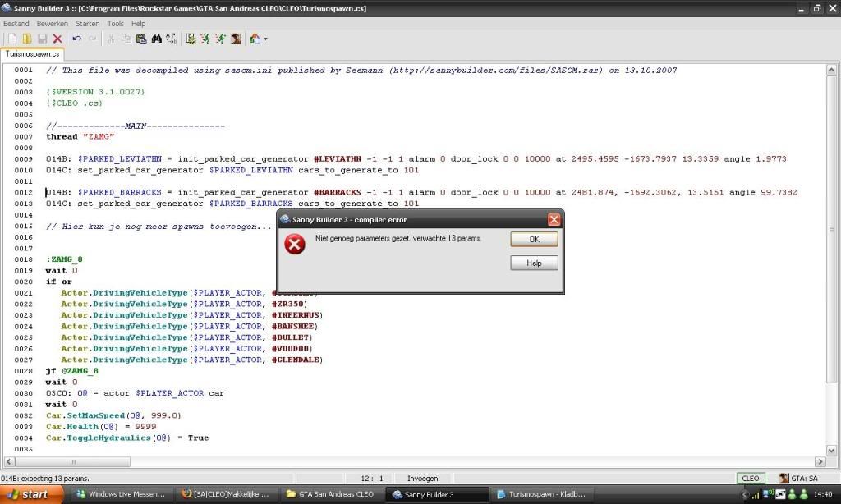Open the Bewerken menu
Image resolution: width=841 pixels, height=504 pixels.
click(52, 24)
